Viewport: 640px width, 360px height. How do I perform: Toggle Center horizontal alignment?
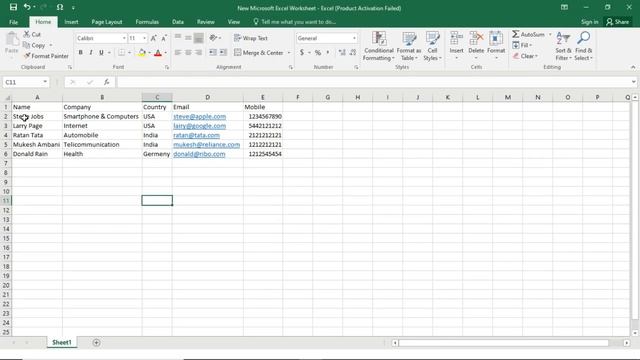point(188,52)
